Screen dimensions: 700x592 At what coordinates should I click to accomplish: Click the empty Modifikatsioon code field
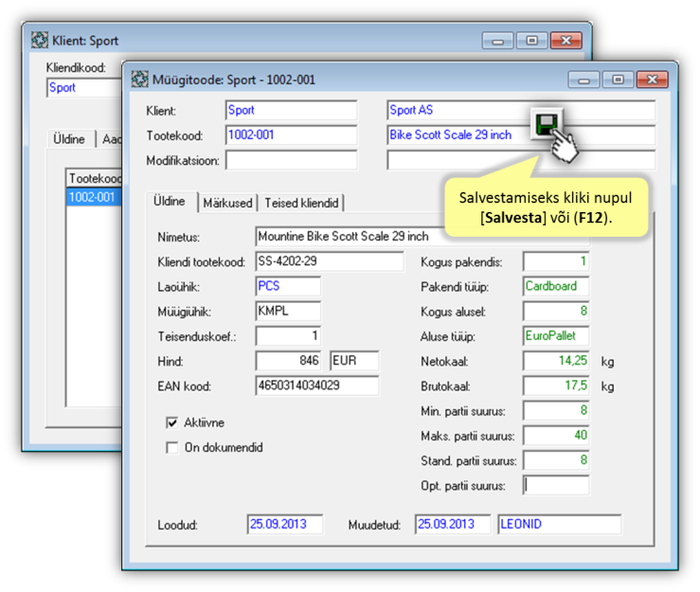click(291, 160)
